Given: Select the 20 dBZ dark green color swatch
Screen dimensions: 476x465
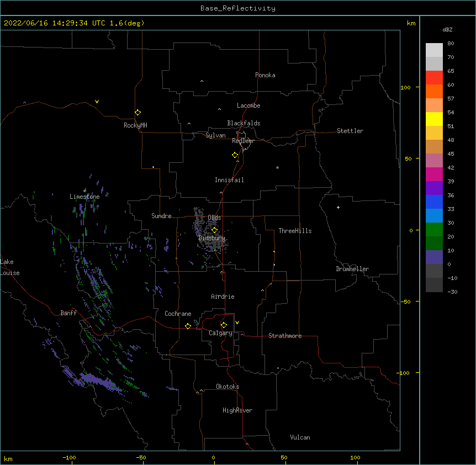Looking at the screenshot, I should point(434,243).
